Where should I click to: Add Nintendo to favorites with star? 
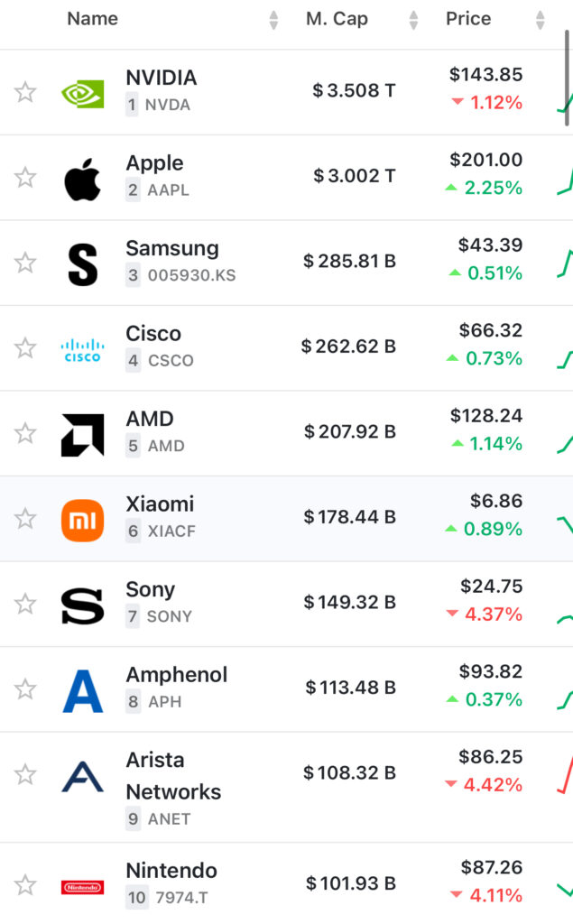coord(25,885)
